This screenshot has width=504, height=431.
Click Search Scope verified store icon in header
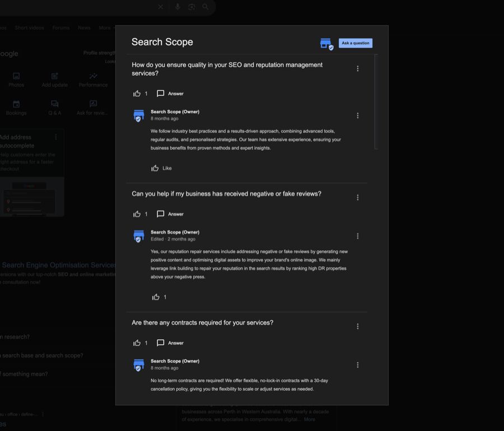[326, 43]
